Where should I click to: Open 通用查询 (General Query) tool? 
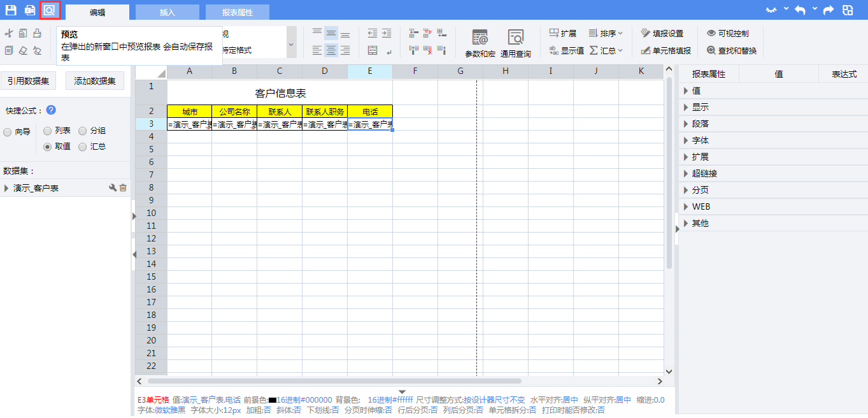tap(515, 43)
